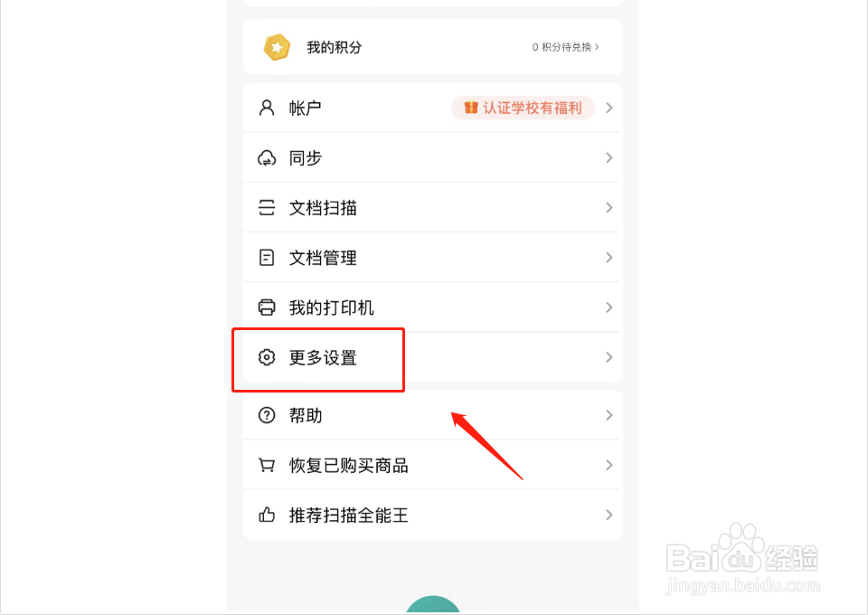Expand the 同步 row chevron
868x615 pixels.
coord(609,157)
